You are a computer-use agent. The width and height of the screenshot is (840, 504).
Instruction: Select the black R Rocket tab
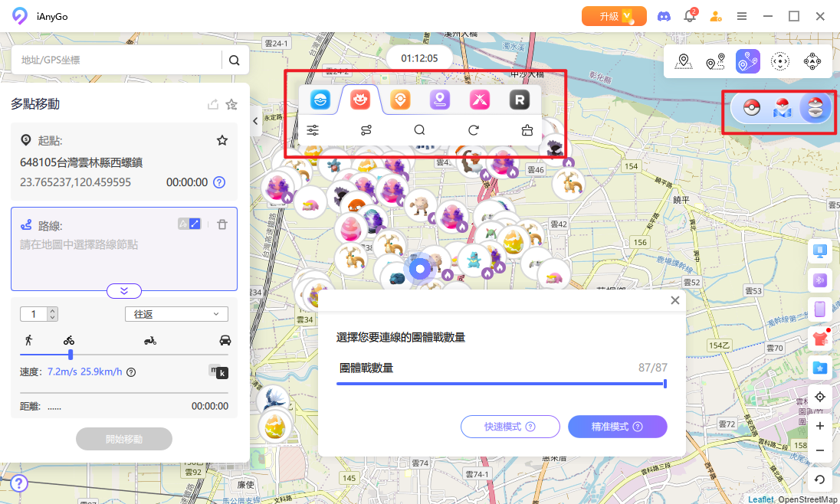(519, 100)
